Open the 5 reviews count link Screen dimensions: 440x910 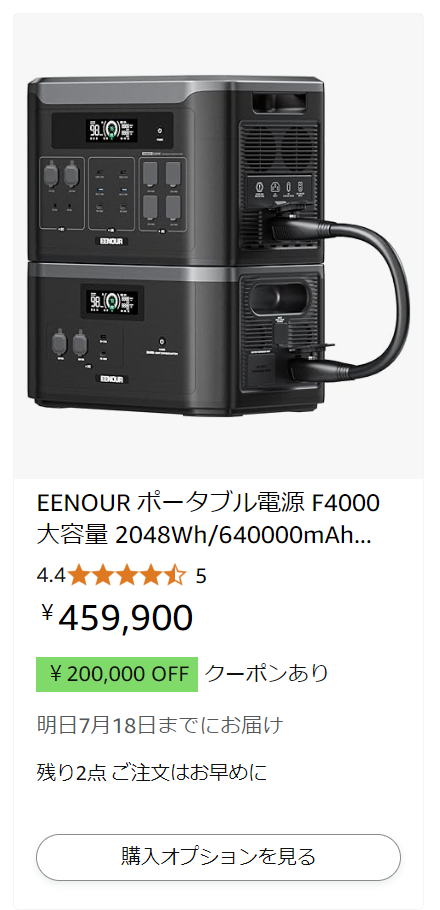point(201,576)
